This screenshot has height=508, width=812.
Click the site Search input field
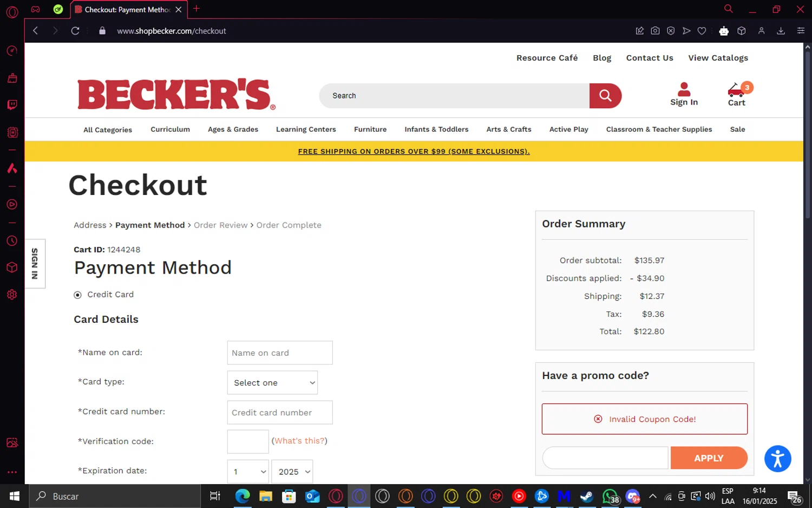click(x=454, y=96)
